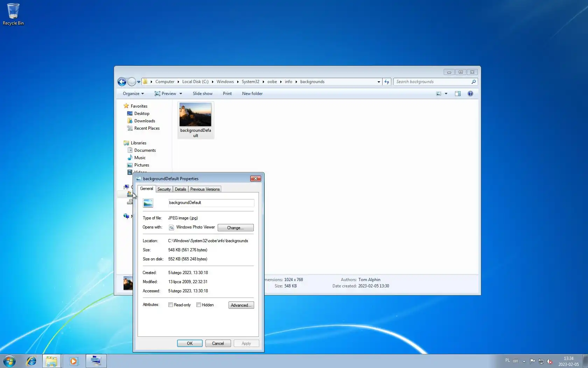Click the network icon in the system tray

pos(541,361)
